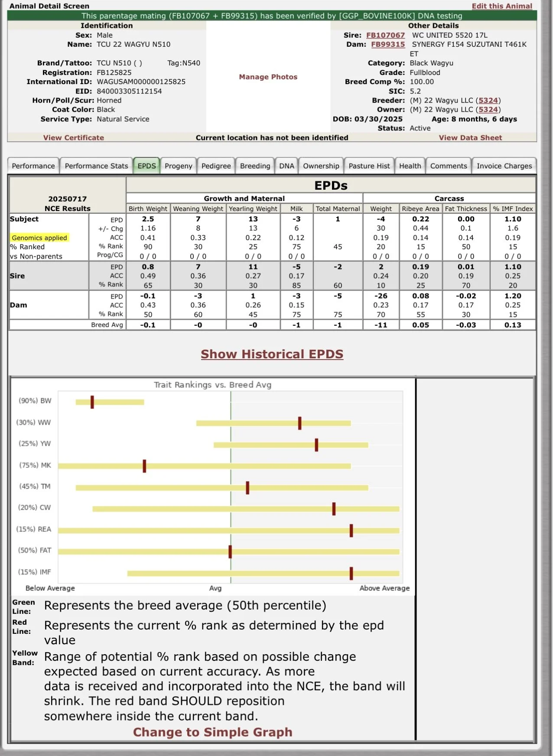The image size is (553, 756).
Task: Click EID value 840003305112154
Action: point(129,91)
